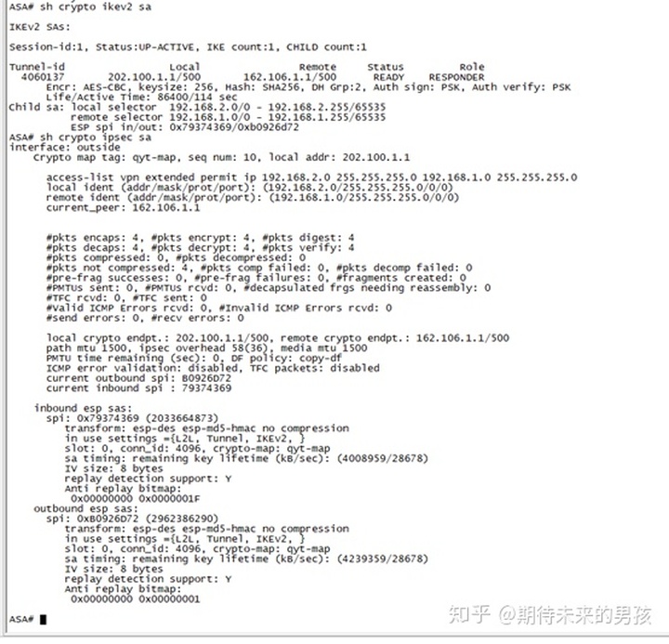669x644 pixels.
Task: Click the Zhihu watermark text at bottom right
Action: [550, 615]
